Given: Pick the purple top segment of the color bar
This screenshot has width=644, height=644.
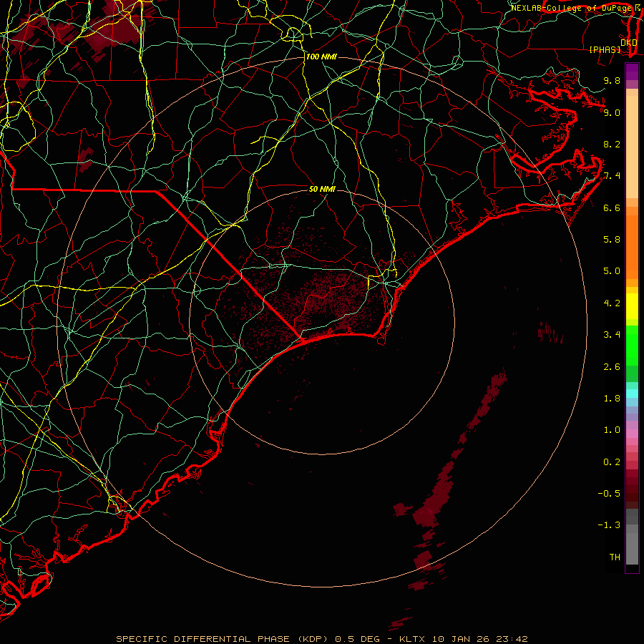Looking at the screenshot, I should (x=632, y=72).
